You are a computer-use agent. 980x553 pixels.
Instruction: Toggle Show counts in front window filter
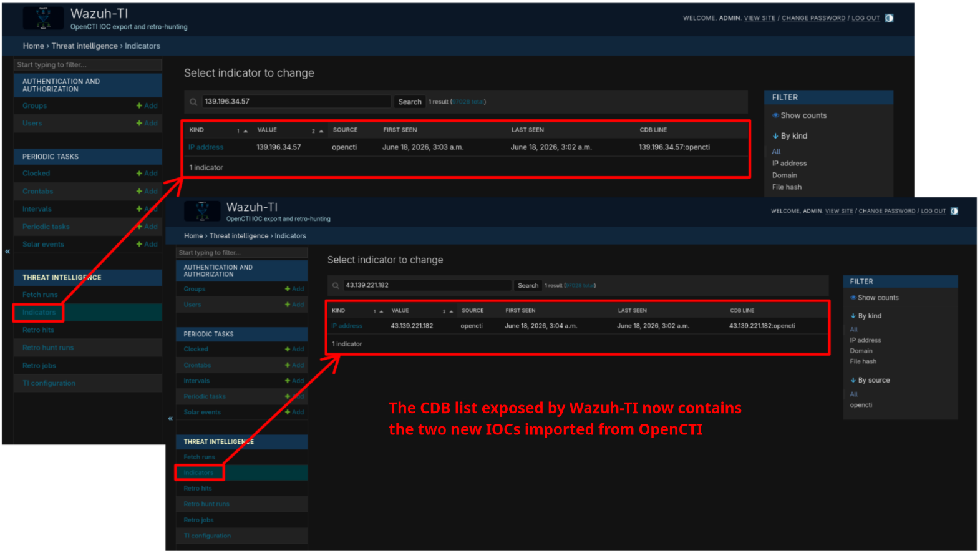click(x=874, y=298)
